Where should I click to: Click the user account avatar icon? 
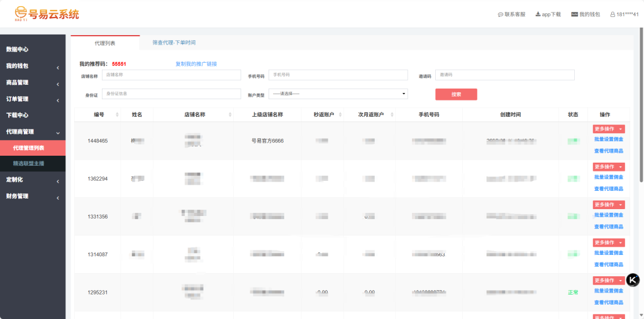613,14
